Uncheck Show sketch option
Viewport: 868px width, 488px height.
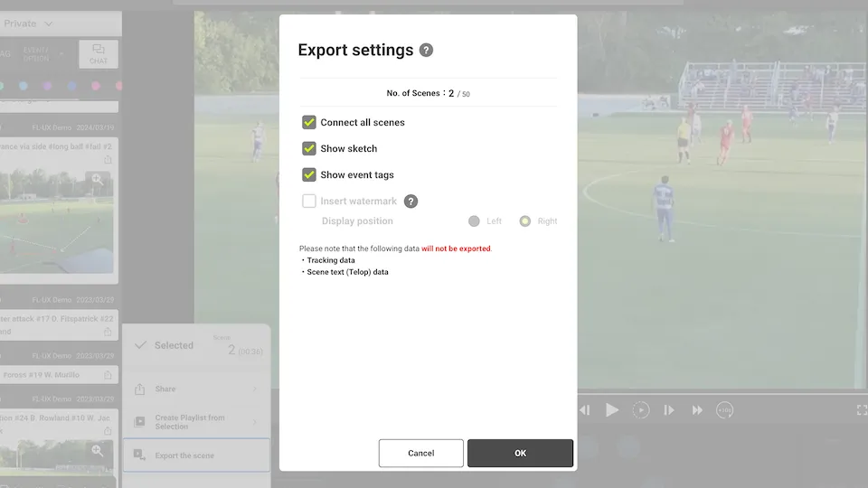pyautogui.click(x=309, y=148)
